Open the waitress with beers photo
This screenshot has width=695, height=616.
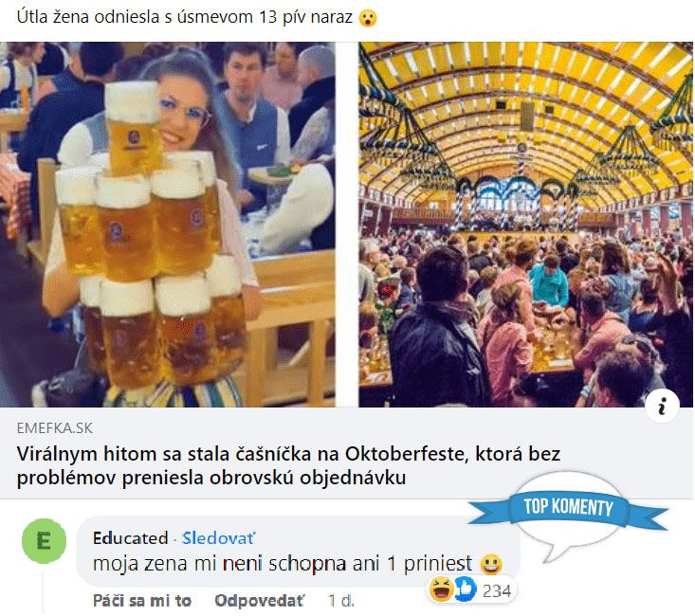tap(168, 225)
